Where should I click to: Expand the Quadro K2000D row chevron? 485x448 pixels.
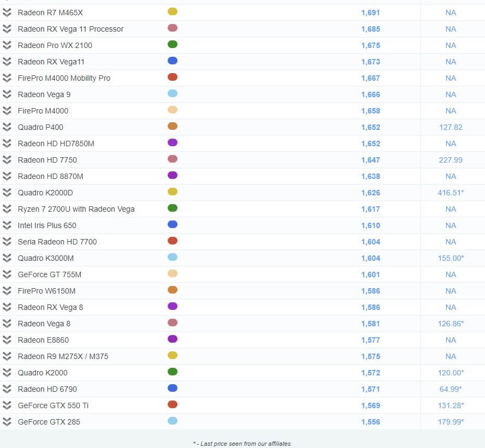pos(7,193)
